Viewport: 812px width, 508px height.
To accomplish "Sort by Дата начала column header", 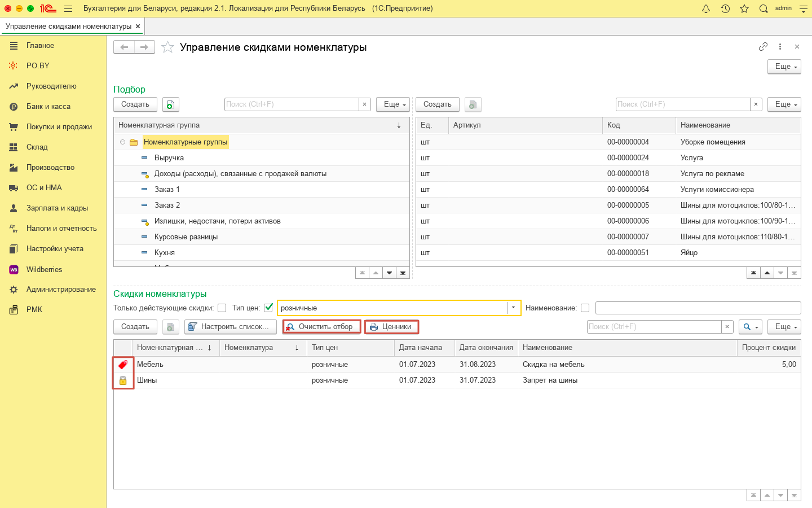I will (x=421, y=348).
